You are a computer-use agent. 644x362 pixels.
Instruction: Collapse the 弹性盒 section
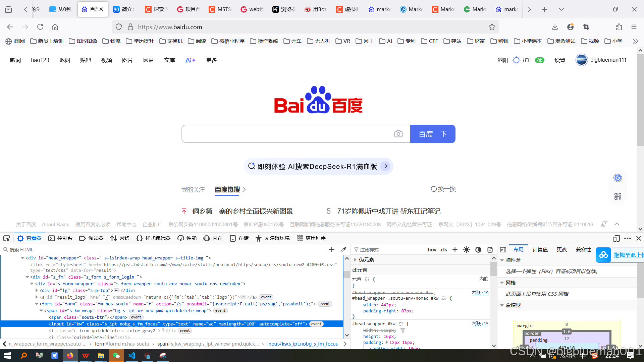[502, 260]
